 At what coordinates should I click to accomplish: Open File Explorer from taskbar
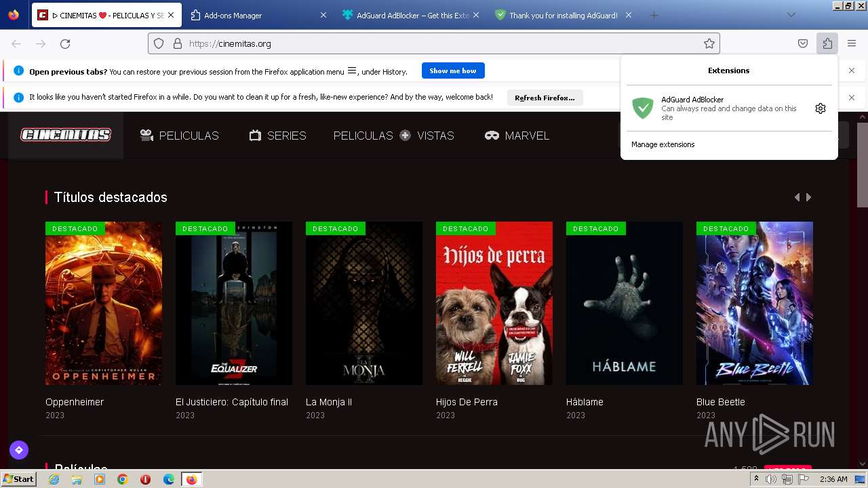click(x=77, y=479)
